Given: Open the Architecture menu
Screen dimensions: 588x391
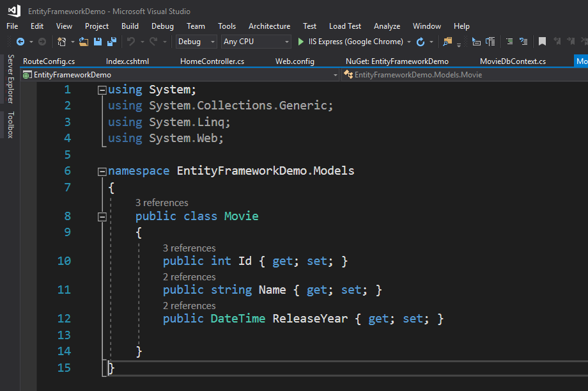Looking at the screenshot, I should (270, 26).
